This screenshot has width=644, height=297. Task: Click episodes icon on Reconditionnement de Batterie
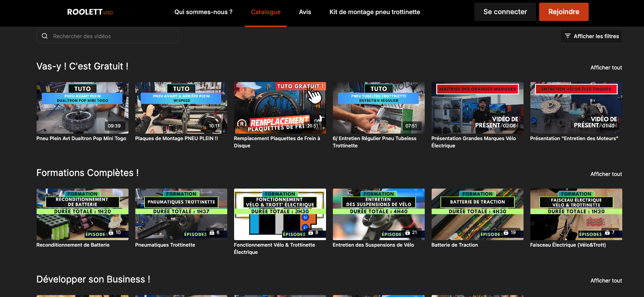click(x=111, y=232)
